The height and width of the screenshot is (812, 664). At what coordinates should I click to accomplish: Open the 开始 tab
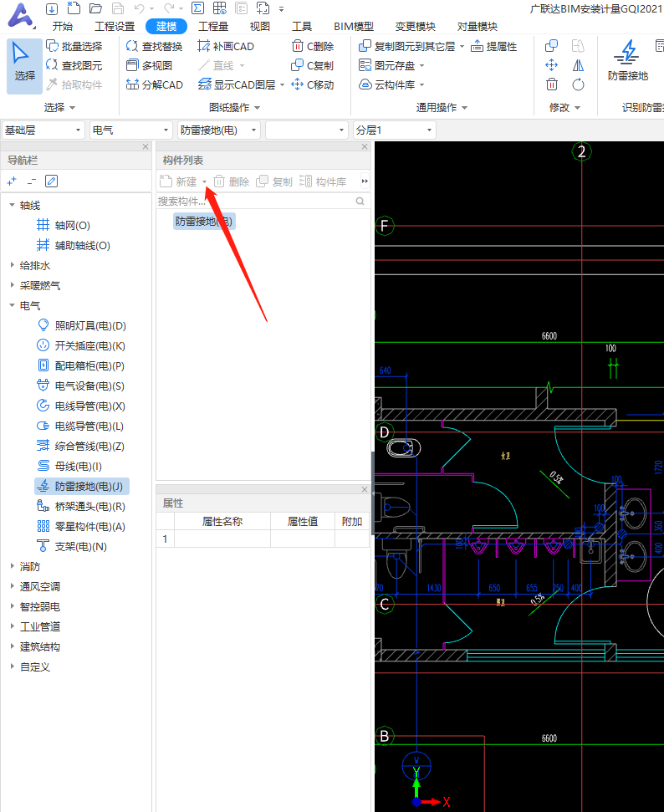tap(62, 27)
